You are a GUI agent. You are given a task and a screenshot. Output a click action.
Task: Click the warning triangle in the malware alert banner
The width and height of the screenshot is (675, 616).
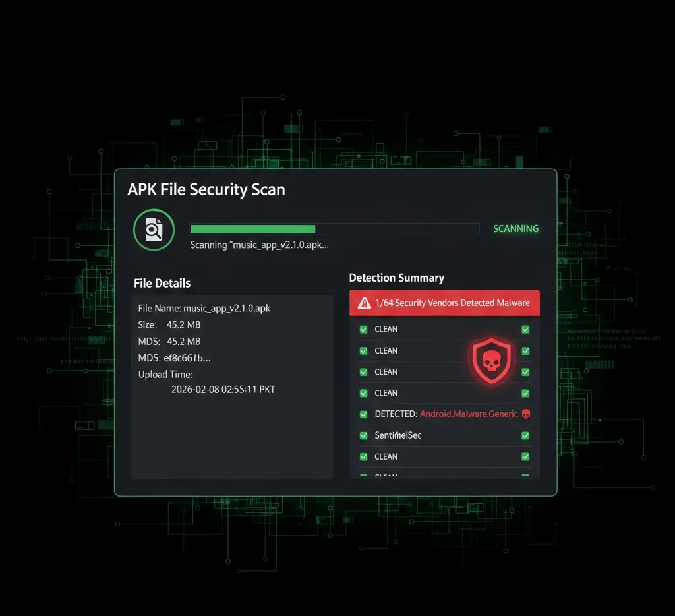pos(364,303)
